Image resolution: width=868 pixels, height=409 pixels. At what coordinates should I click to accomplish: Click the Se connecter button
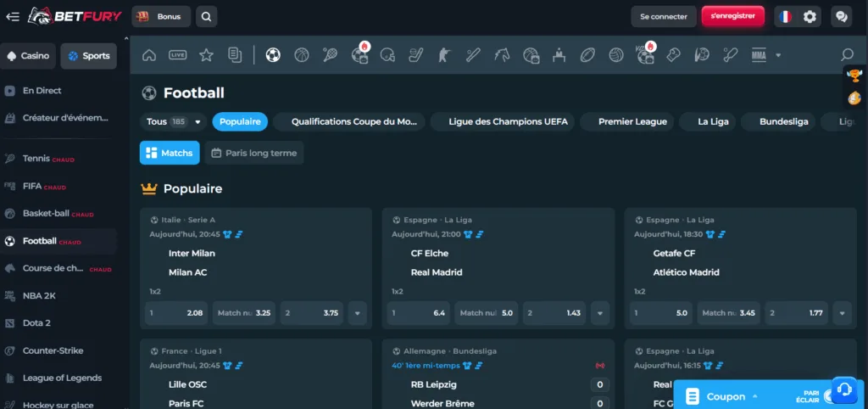pyautogui.click(x=664, y=17)
